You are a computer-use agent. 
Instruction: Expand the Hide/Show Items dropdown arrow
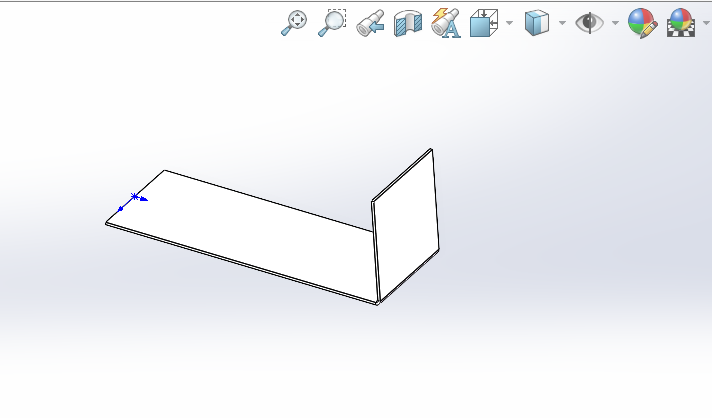coord(615,23)
